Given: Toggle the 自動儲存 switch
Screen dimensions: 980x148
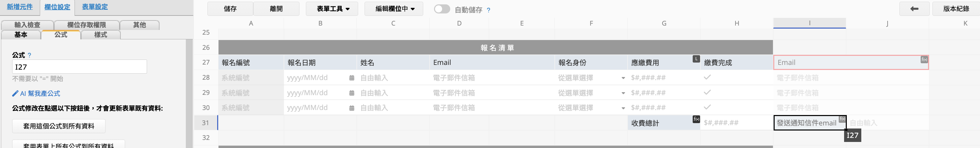Looking at the screenshot, I should click(x=442, y=9).
